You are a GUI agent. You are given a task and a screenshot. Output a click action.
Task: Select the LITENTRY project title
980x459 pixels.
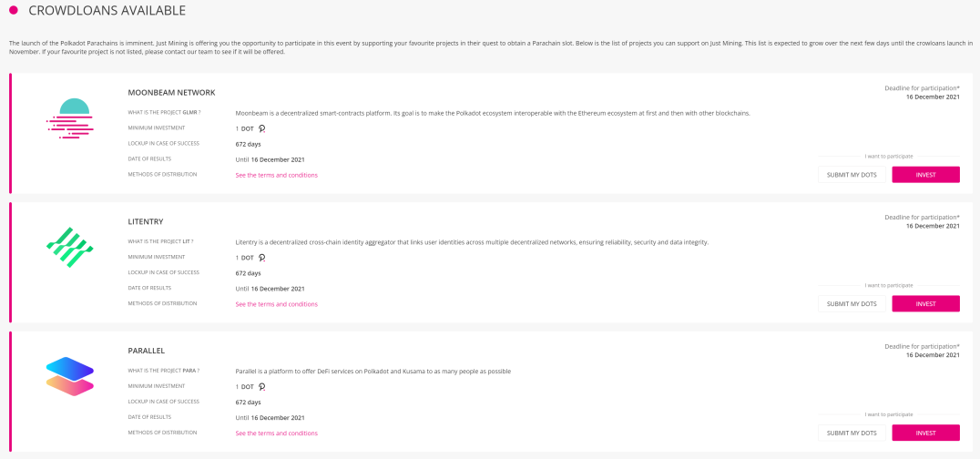(x=146, y=221)
